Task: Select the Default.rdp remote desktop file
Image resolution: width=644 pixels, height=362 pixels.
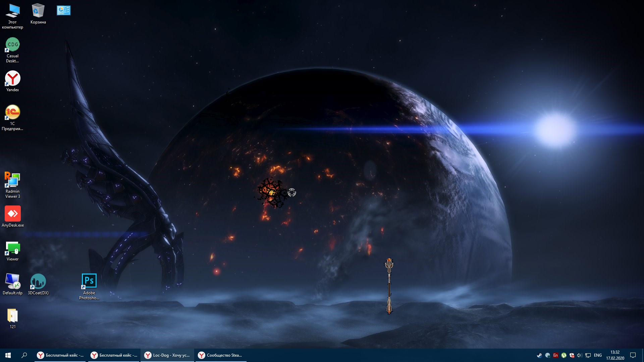Action: tap(13, 284)
